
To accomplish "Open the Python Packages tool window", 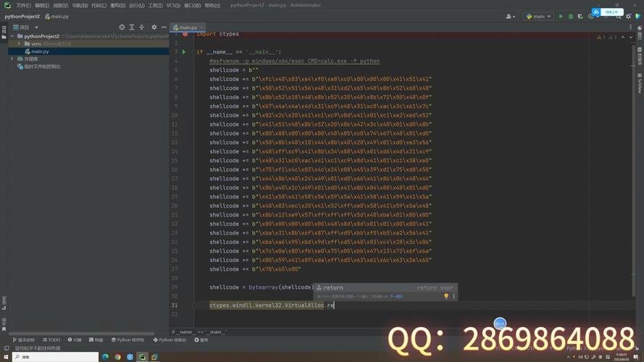I will 127,340.
